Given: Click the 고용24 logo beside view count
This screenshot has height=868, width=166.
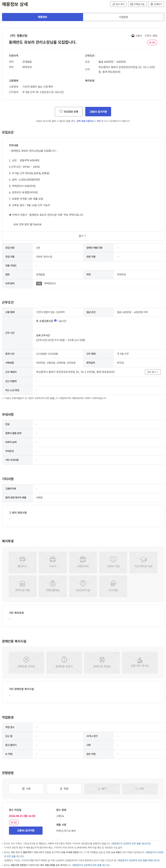Looking at the screenshot, I should 137,35.
